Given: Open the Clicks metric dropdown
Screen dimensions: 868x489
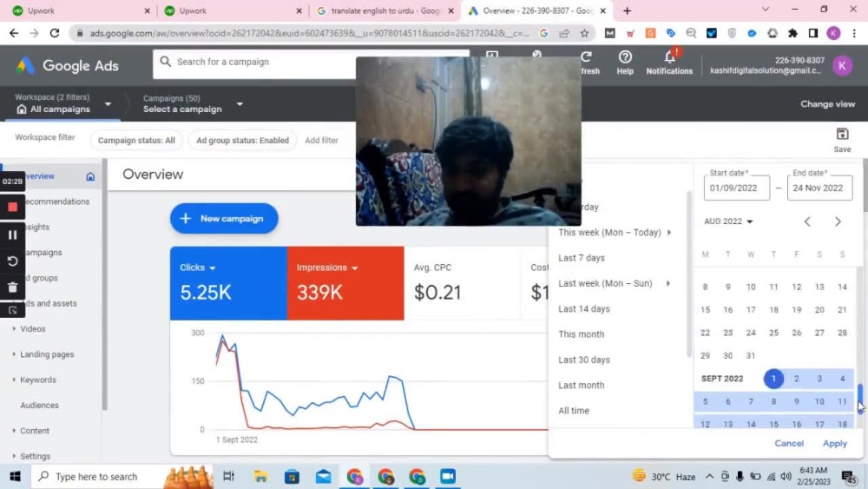Looking at the screenshot, I should [198, 268].
